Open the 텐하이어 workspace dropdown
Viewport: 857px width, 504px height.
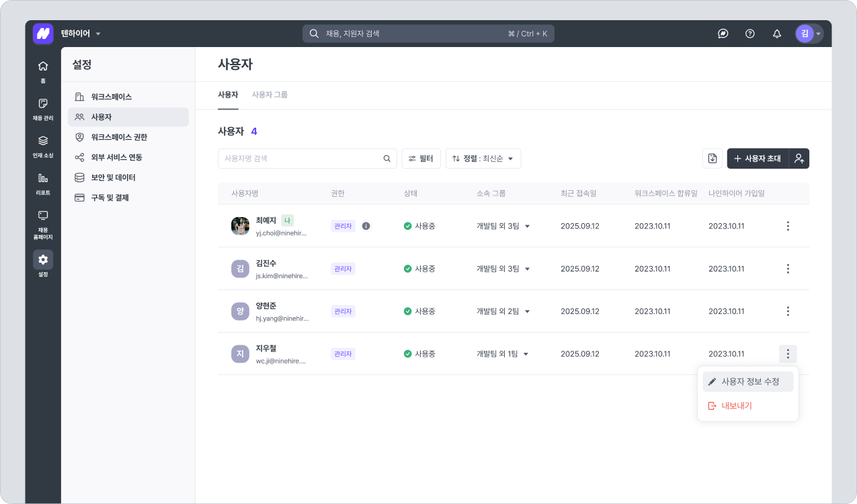click(81, 34)
